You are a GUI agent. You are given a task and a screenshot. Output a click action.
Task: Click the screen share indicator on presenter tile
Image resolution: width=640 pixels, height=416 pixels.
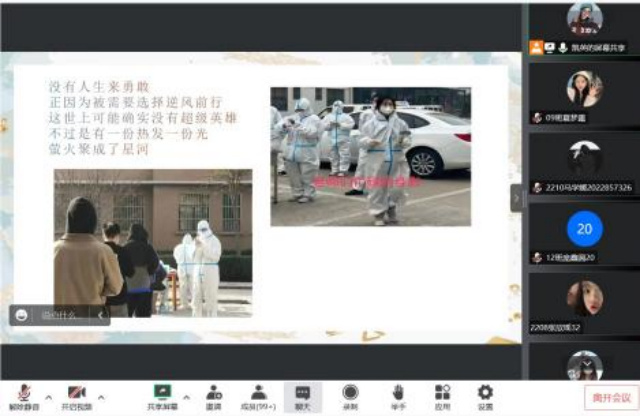550,48
